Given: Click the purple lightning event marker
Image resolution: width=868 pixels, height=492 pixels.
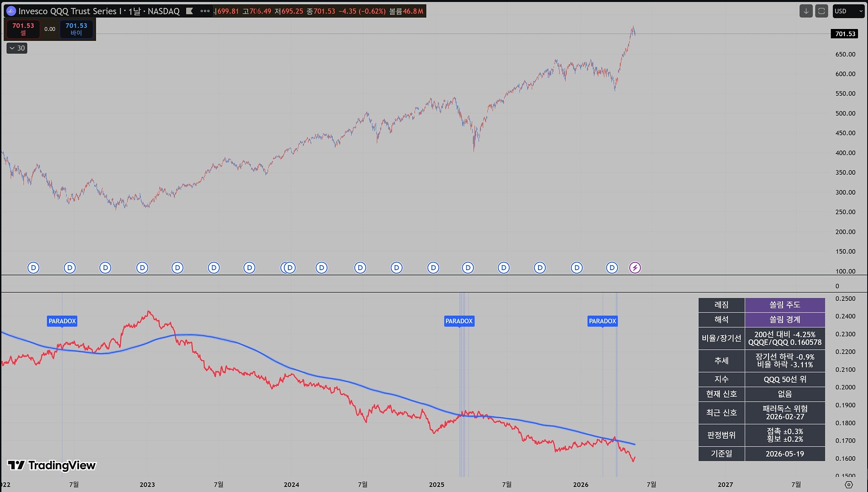Looking at the screenshot, I should pos(635,268).
